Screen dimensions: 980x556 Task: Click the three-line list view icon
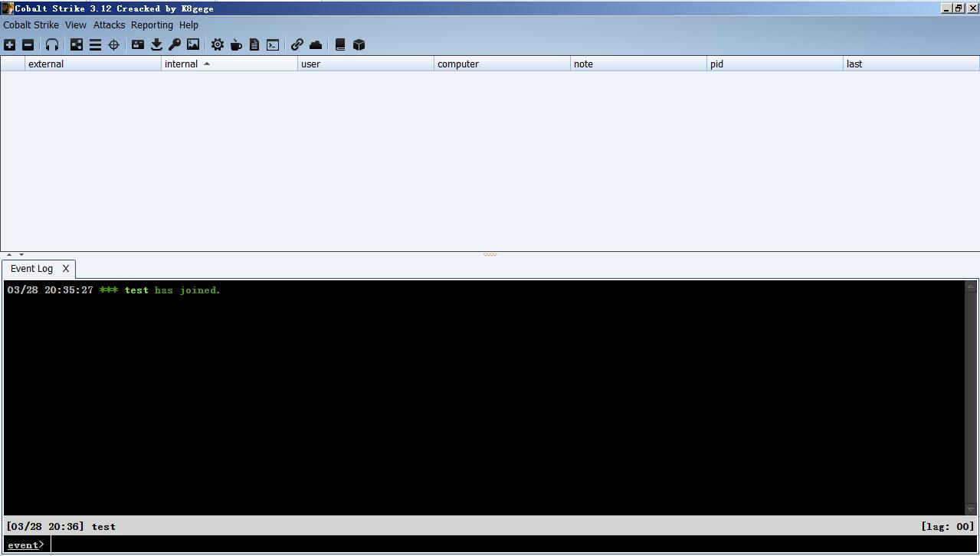(x=95, y=45)
